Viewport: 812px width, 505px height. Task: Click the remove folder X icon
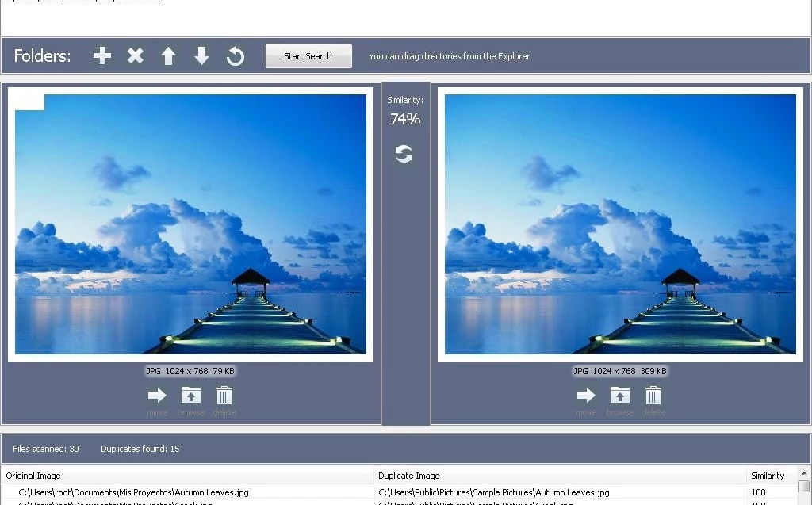pos(136,56)
